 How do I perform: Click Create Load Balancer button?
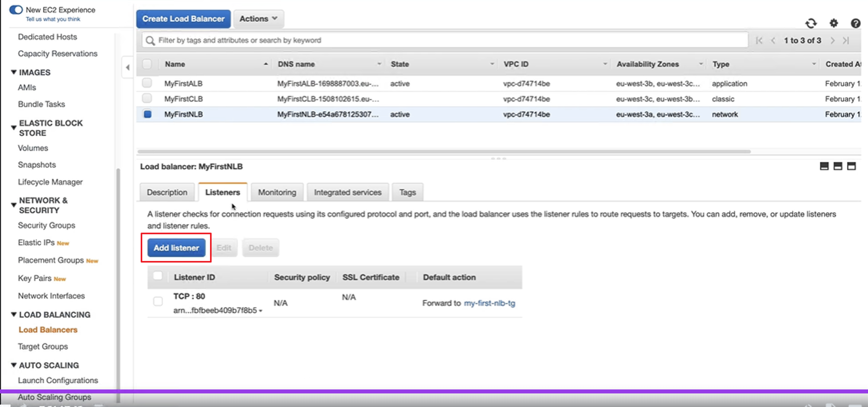coord(183,19)
